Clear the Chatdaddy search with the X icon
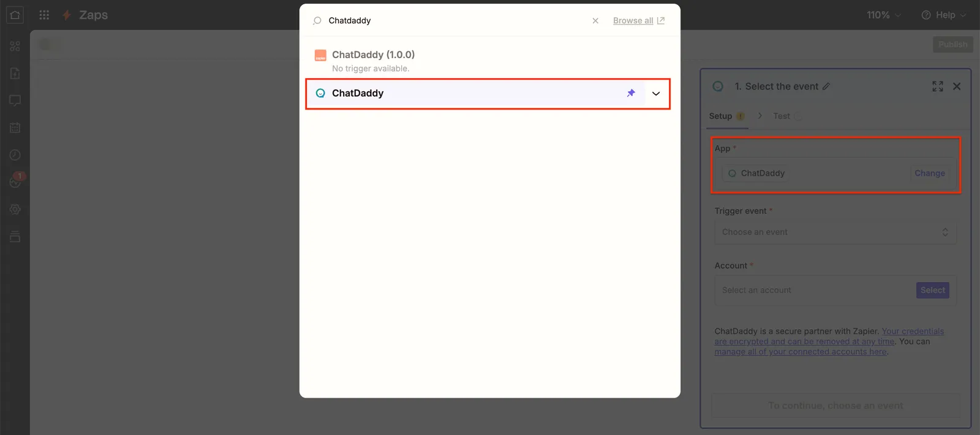Screen dimensions: 980x435 [595, 21]
